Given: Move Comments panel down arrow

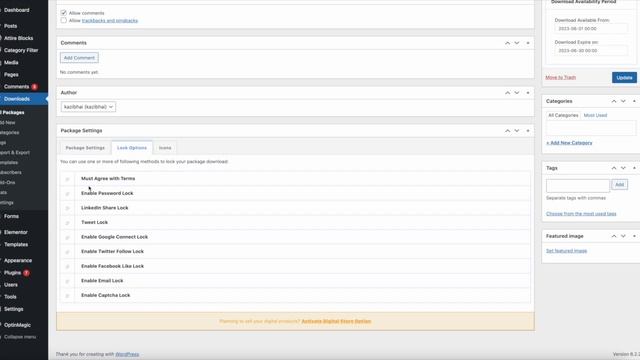Looking at the screenshot, I should (517, 43).
